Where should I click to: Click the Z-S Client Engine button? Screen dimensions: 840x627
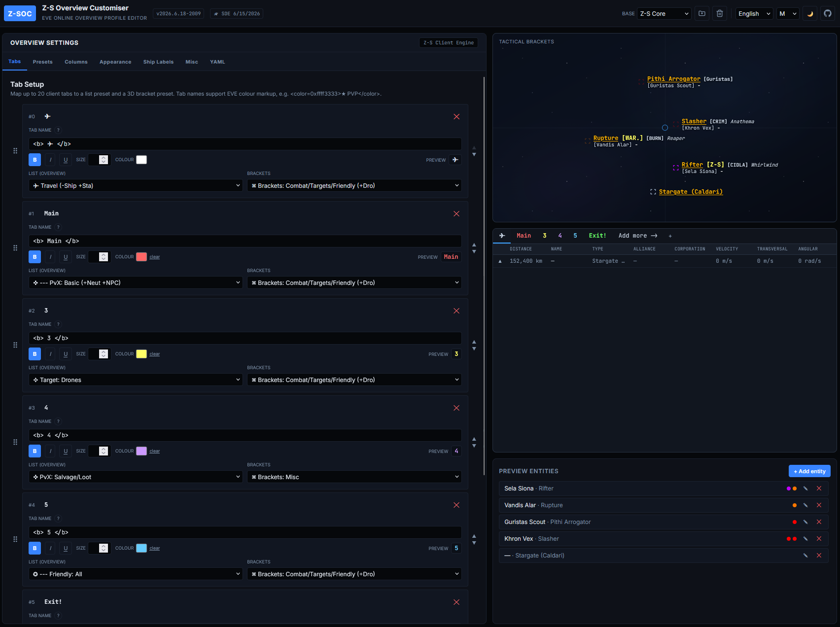tap(449, 43)
